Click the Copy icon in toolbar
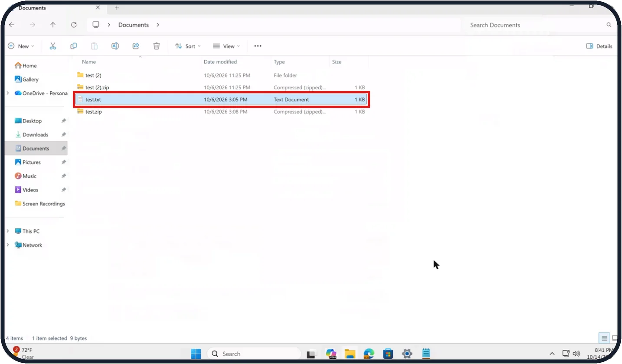The width and height of the screenshot is (622, 364). tap(74, 46)
